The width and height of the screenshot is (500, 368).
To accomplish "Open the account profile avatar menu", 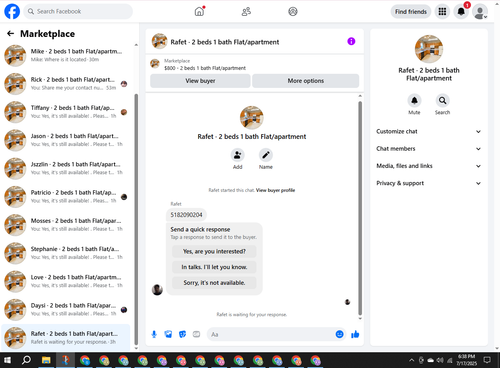I will click(480, 12).
